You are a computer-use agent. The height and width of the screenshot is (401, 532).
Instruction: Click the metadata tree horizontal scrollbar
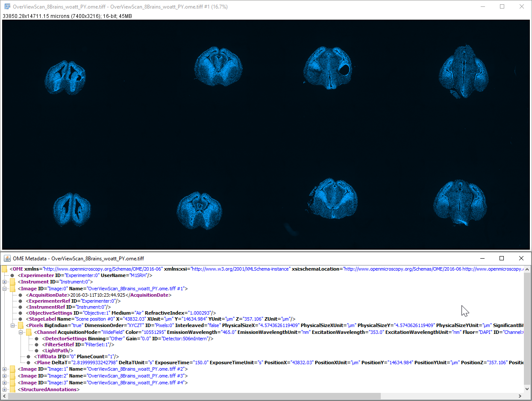point(194,396)
